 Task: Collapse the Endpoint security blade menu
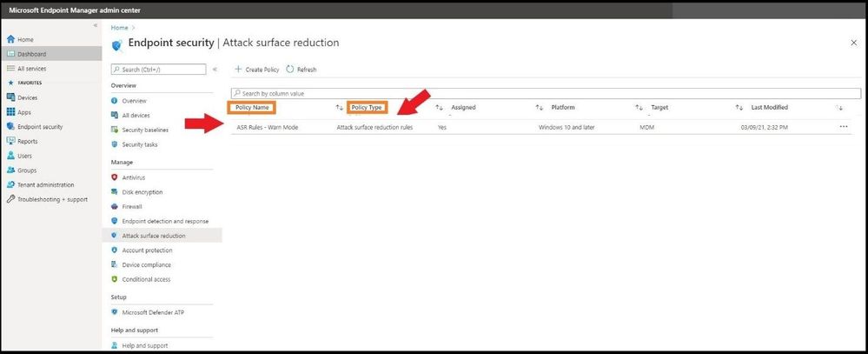click(215, 70)
